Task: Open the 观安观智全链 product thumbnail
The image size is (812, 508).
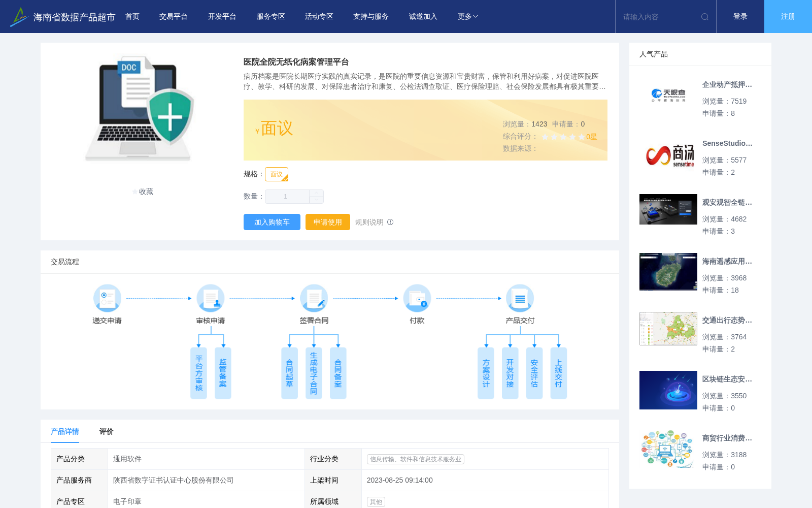Action: (x=668, y=209)
